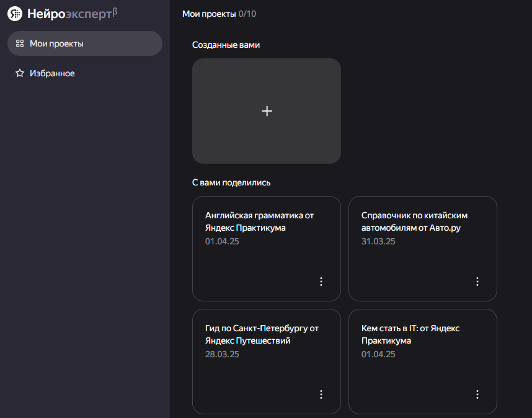532x418 pixels.
Task: Open Избранное in the sidebar
Action: click(85, 73)
